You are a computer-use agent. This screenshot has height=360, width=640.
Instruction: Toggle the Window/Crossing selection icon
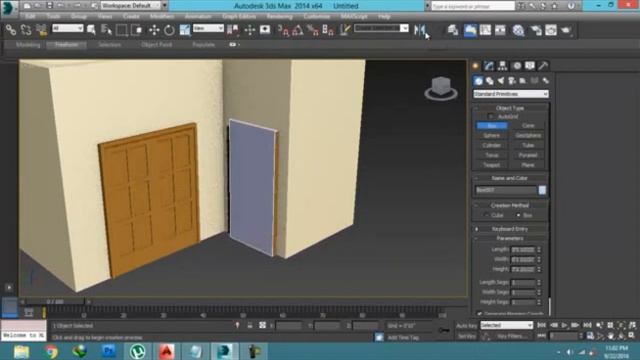tap(137, 29)
